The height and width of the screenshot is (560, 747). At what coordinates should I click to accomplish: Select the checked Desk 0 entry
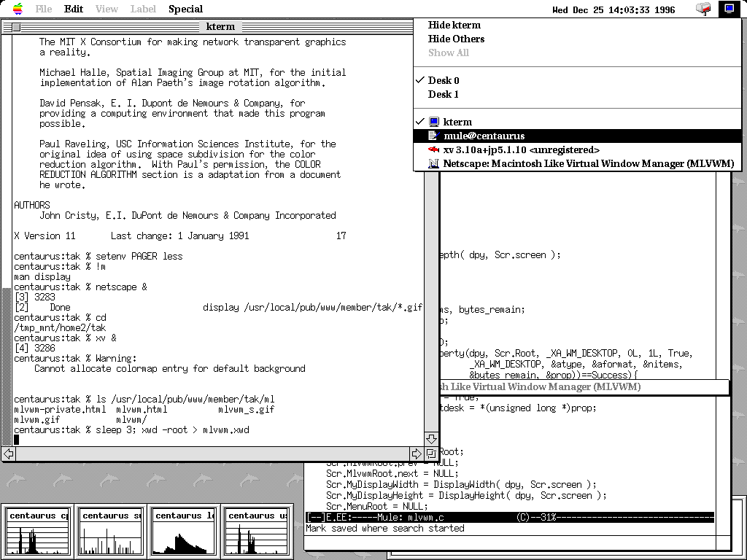pyautogui.click(x=444, y=80)
